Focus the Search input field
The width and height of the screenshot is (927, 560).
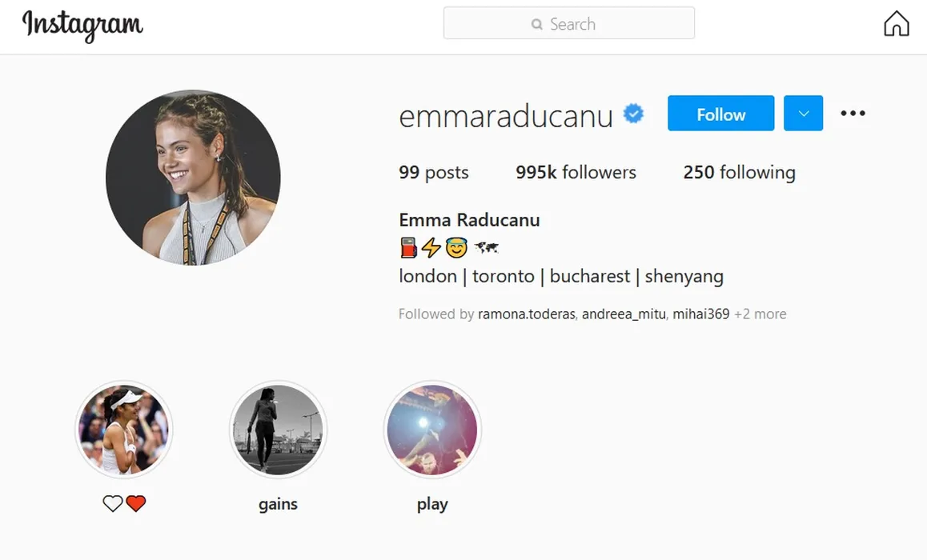(x=568, y=23)
